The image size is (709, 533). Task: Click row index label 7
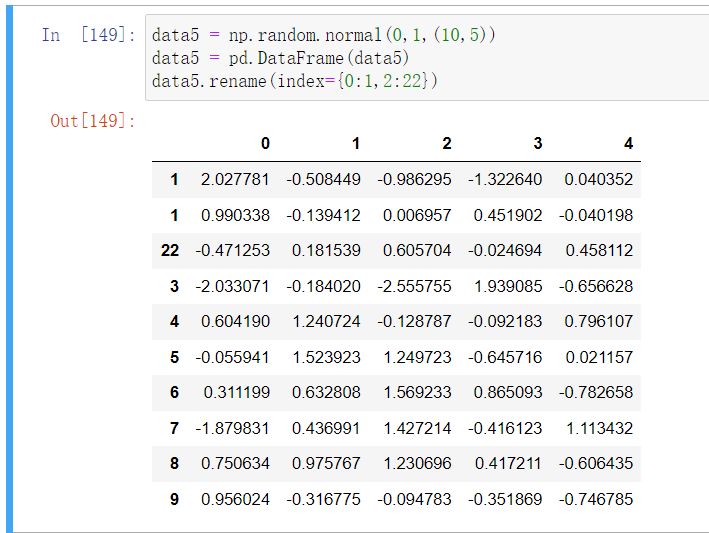pyautogui.click(x=175, y=428)
